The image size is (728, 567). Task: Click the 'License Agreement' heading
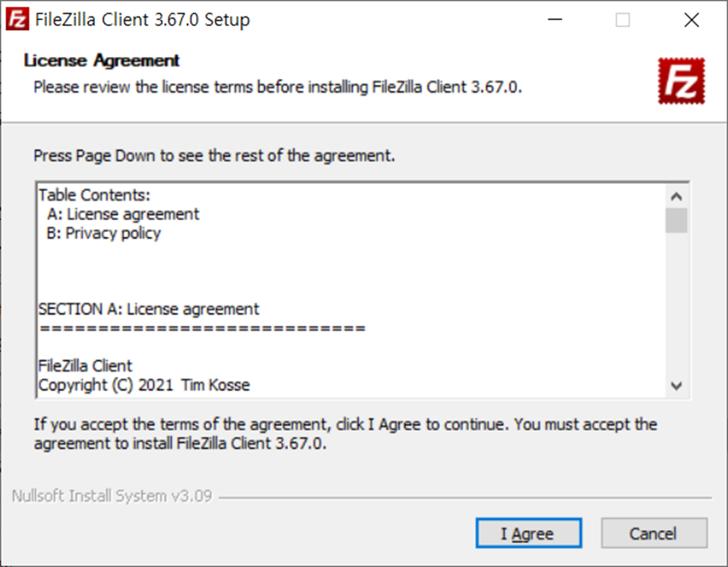pyautogui.click(x=101, y=61)
